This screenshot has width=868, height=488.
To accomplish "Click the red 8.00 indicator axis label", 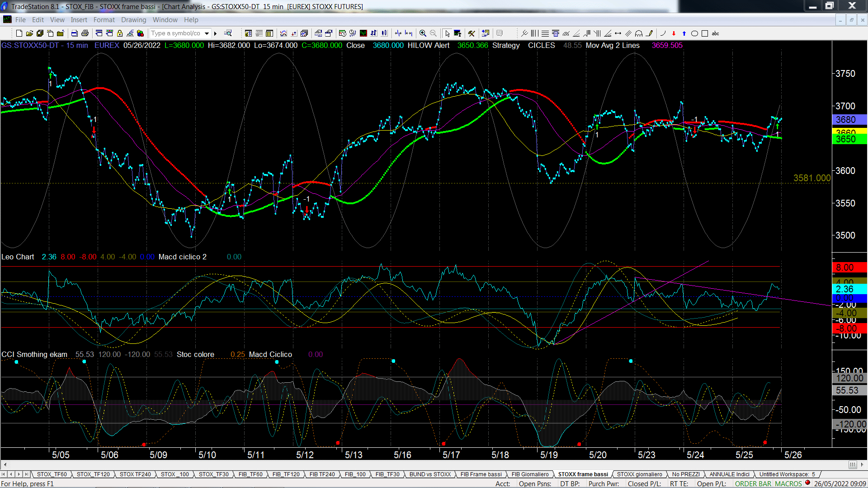I will click(x=849, y=267).
